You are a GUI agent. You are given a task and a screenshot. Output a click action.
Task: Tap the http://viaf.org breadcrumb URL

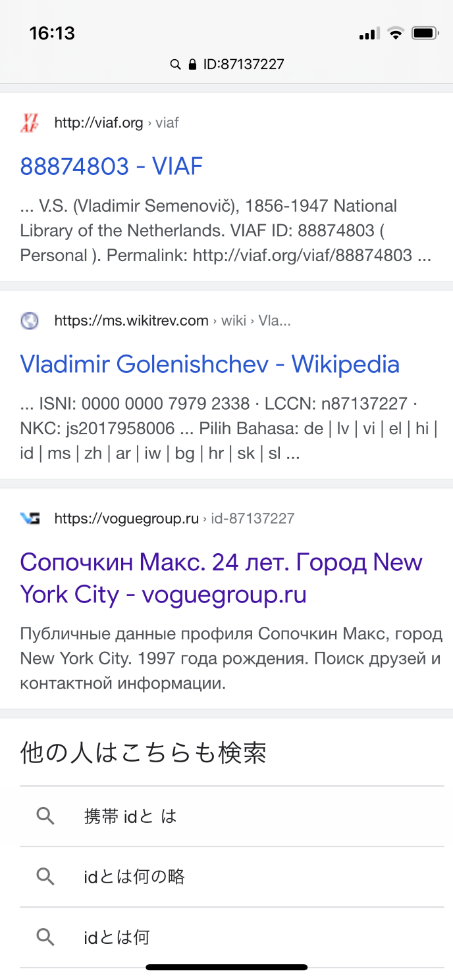click(x=99, y=123)
